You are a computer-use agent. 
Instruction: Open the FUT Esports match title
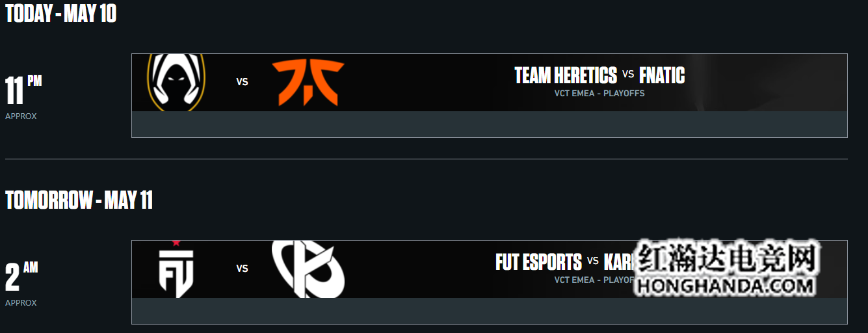tap(538, 262)
